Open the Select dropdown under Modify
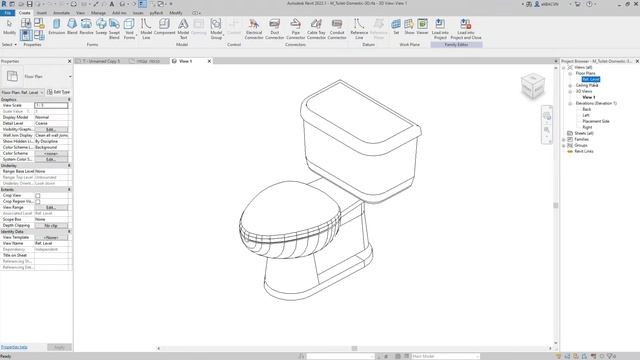 [x=9, y=44]
